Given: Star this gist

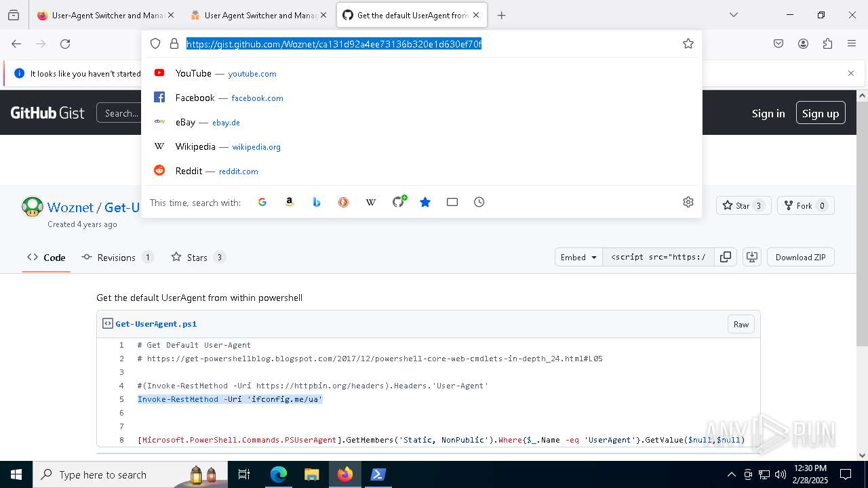Looking at the screenshot, I should tap(743, 205).
